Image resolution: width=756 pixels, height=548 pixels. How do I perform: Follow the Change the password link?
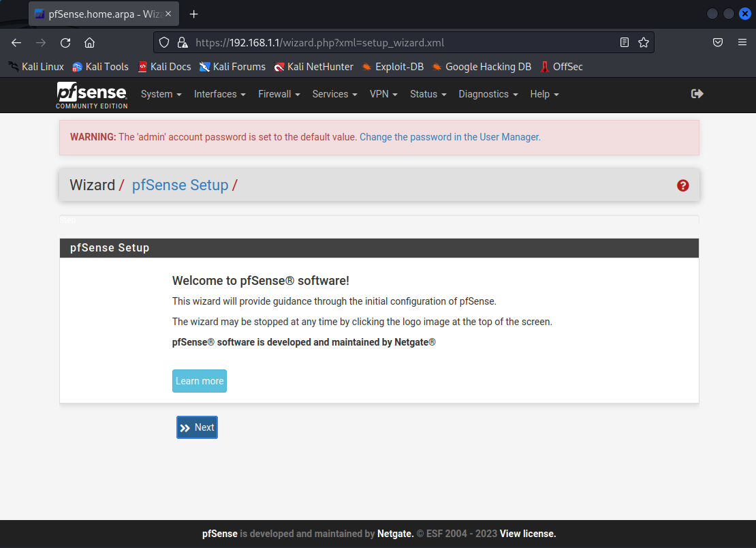pyautogui.click(x=450, y=137)
